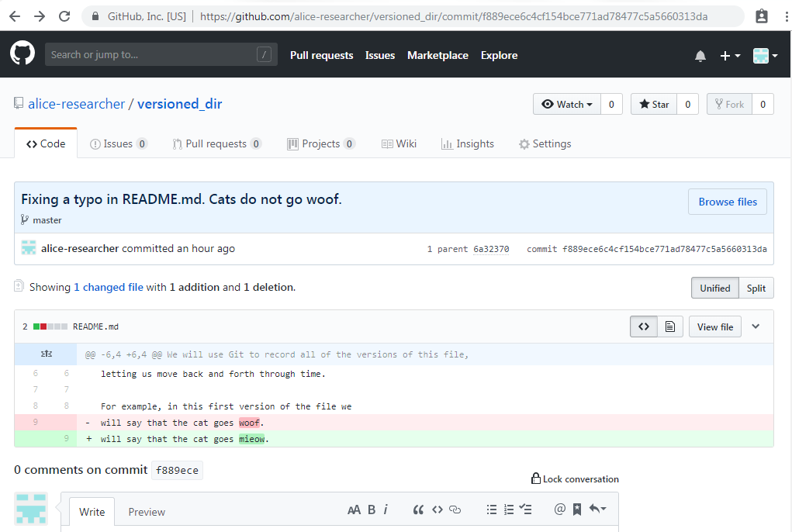This screenshot has width=792, height=532.
Task: Mention a user with @ icon
Action: [559, 510]
